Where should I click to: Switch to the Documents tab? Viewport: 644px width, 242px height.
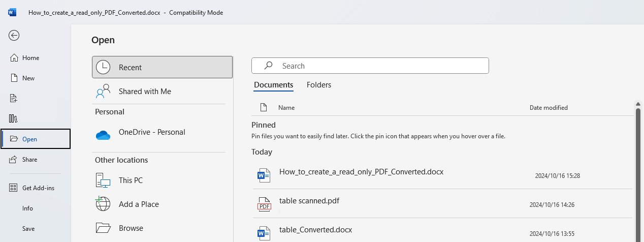(274, 85)
